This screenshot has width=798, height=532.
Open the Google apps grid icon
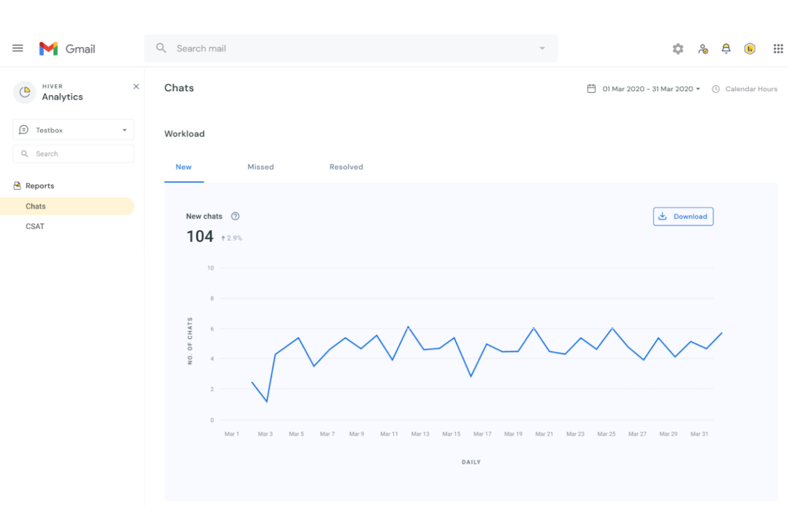pyautogui.click(x=778, y=49)
